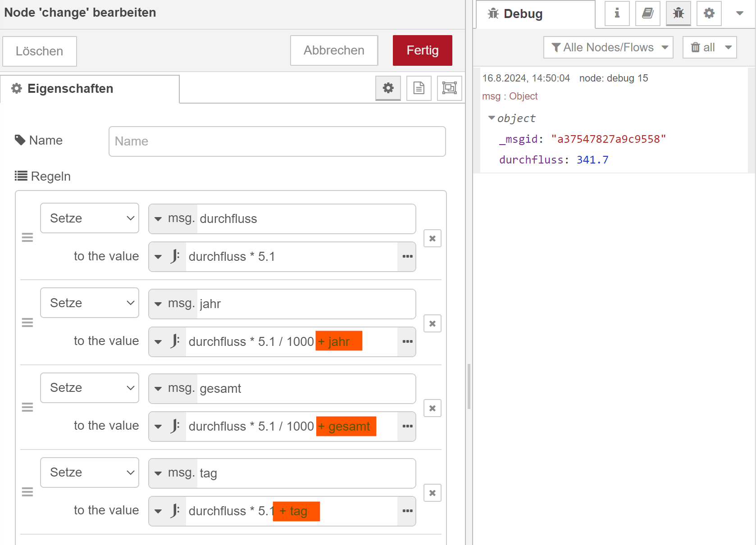Focus the Name input field
Viewport: 756px width, 545px height.
coord(277,141)
